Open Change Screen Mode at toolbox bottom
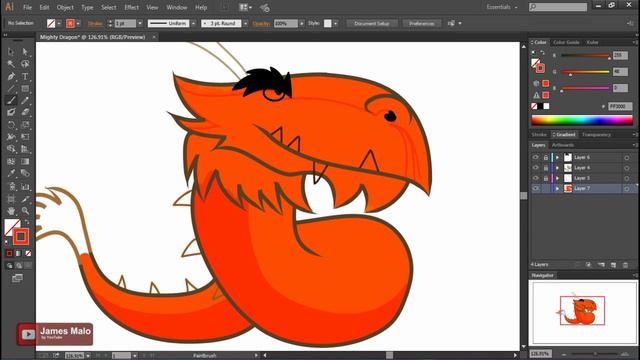Image resolution: width=640 pixels, height=360 pixels. pos(17,278)
